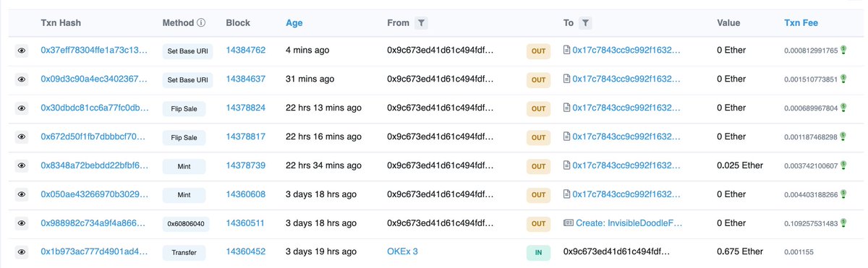Screen dimensions: 868x268
Task: Click the eye icon for 0x050ae43266 transaction
Action: point(22,194)
